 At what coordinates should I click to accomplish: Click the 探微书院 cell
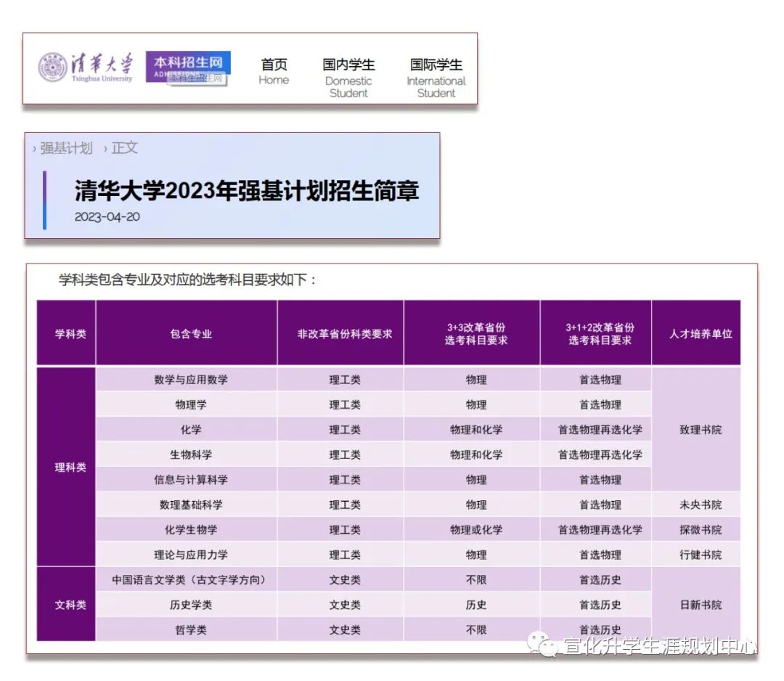tap(696, 529)
